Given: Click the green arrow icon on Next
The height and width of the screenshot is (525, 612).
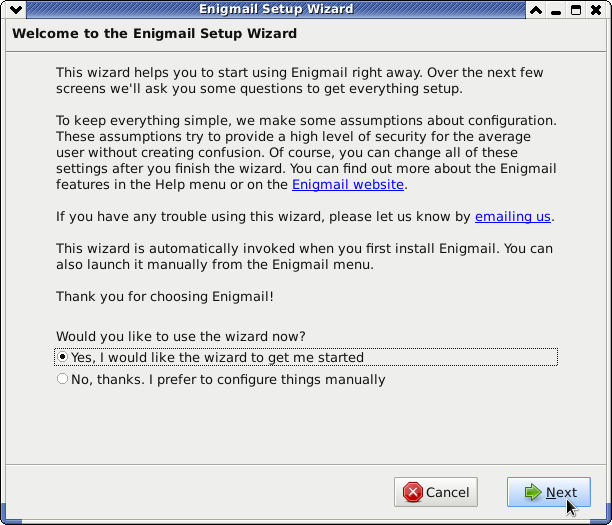Looking at the screenshot, I should (533, 492).
